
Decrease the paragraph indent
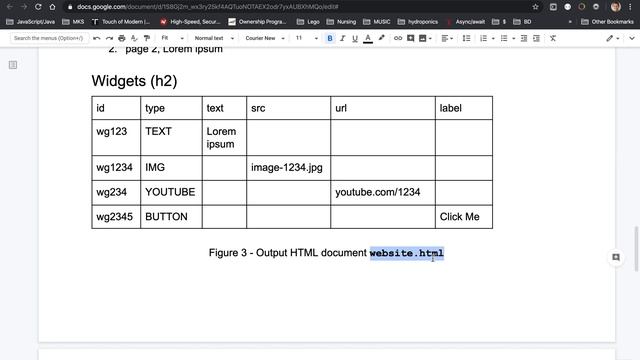coord(524,38)
